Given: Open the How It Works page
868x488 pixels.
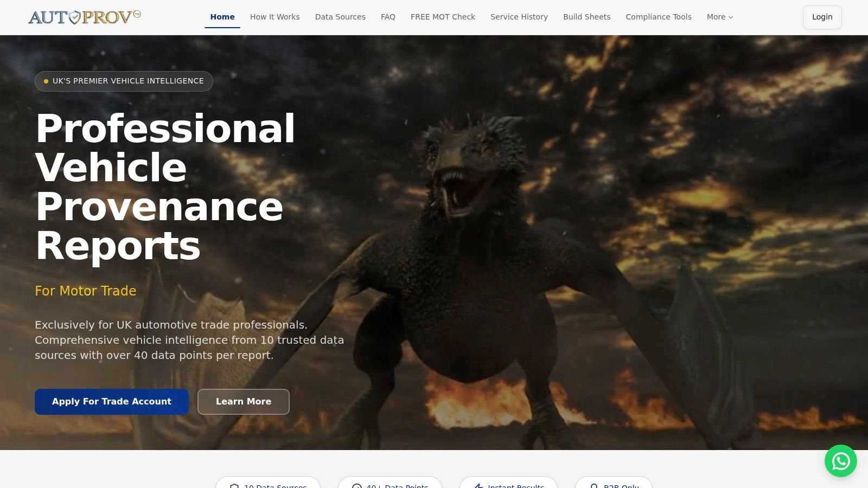Looking at the screenshot, I should (275, 17).
